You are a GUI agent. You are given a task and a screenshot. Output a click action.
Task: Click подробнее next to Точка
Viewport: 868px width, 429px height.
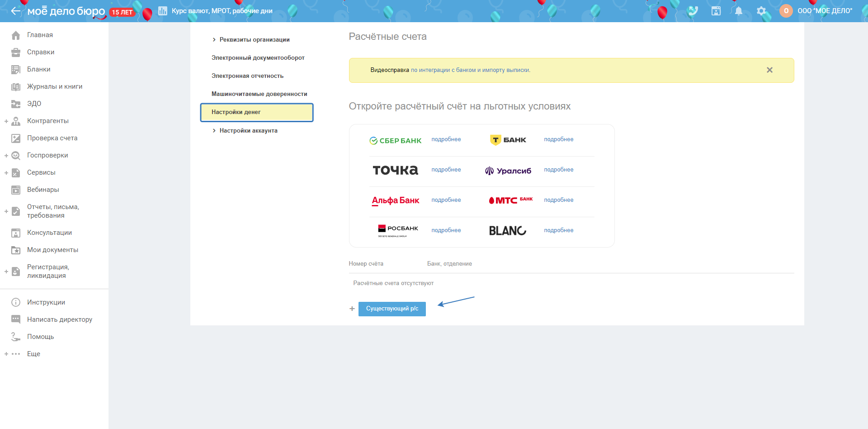click(446, 170)
